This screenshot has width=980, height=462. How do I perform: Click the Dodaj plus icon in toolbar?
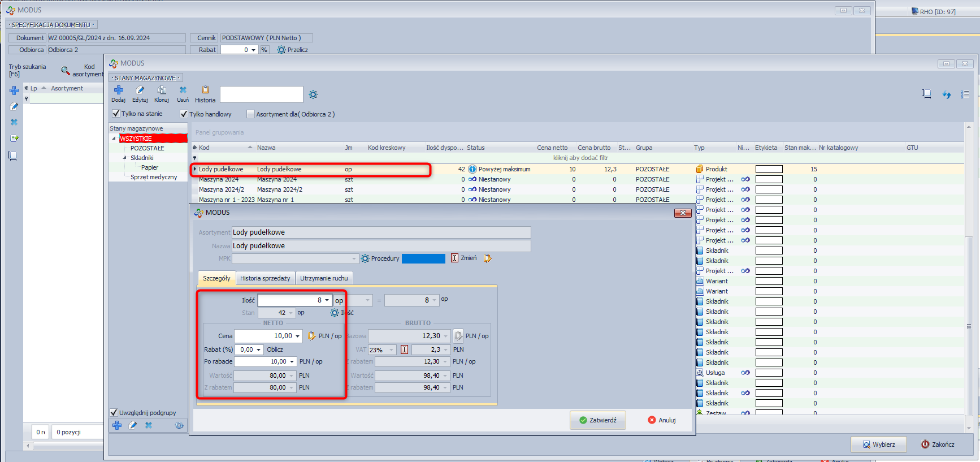[x=119, y=90]
